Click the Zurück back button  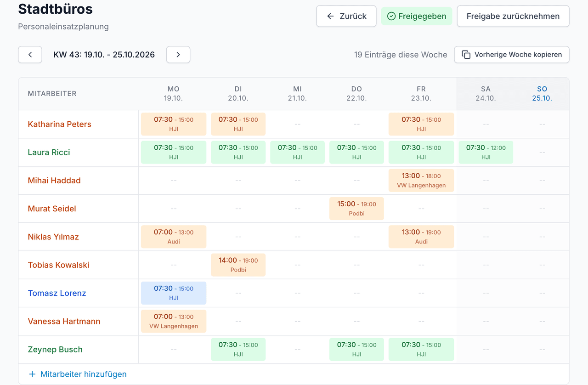click(x=346, y=16)
